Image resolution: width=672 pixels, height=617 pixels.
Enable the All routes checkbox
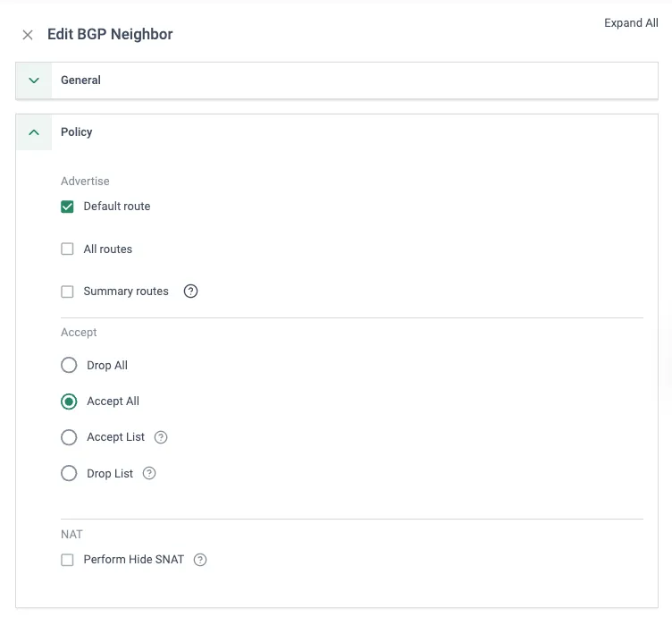coord(67,249)
